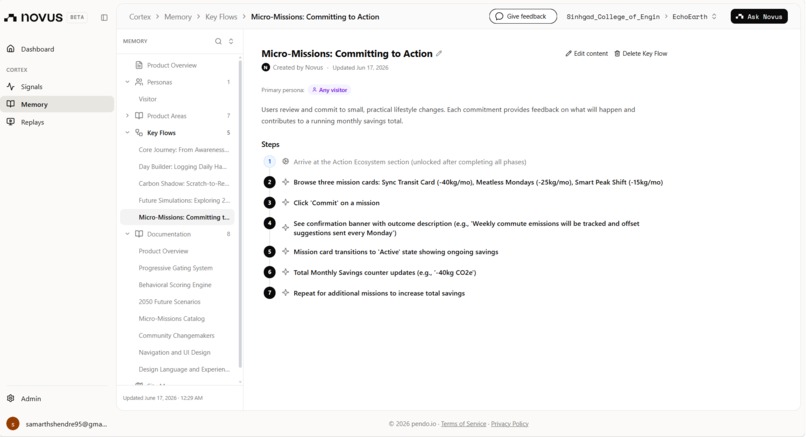Image resolution: width=806 pixels, height=437 pixels.
Task: Click pencil icon beside the page title
Action: tap(439, 53)
